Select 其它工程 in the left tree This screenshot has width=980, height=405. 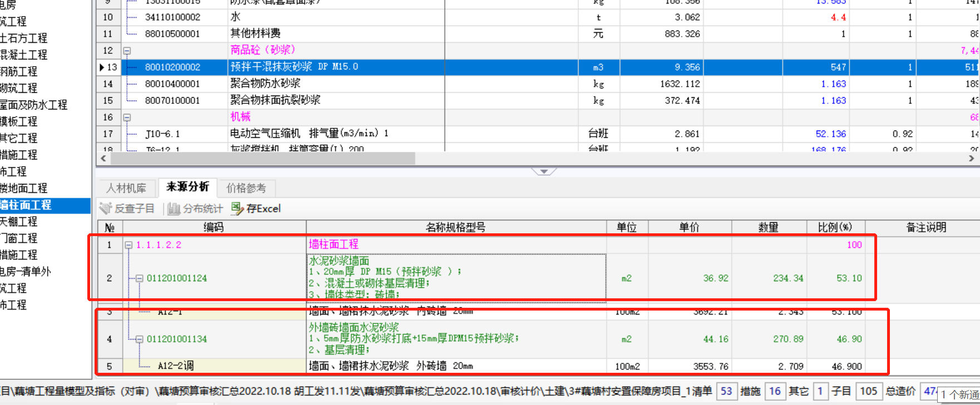tap(19, 138)
